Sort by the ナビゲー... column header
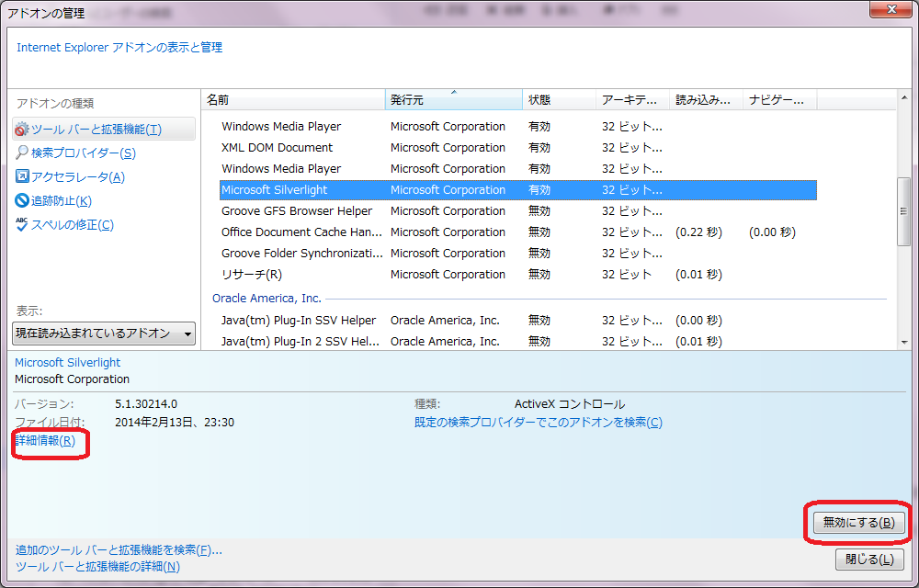The image size is (919, 588). coord(780,100)
